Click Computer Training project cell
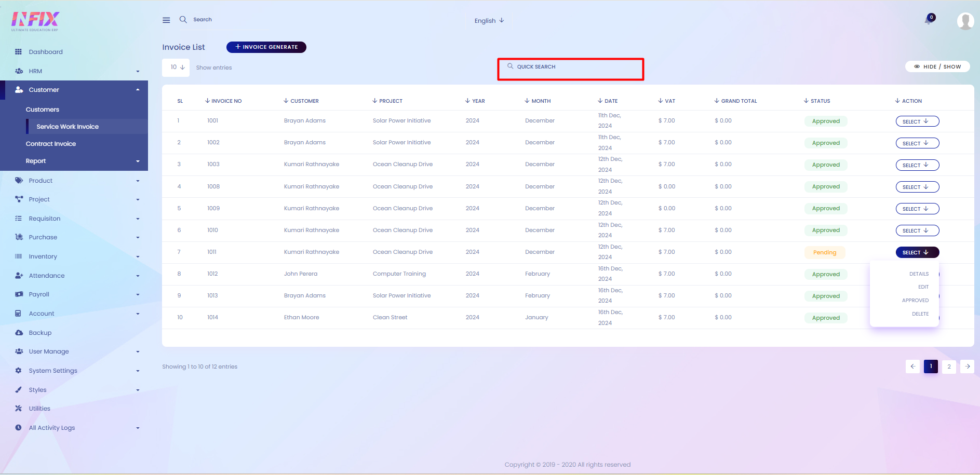This screenshot has width=980, height=475. pos(399,274)
